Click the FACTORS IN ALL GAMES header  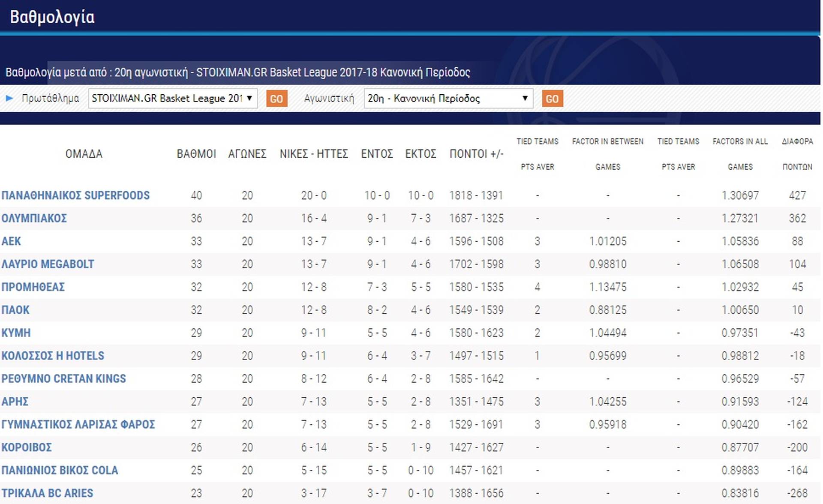(x=740, y=154)
